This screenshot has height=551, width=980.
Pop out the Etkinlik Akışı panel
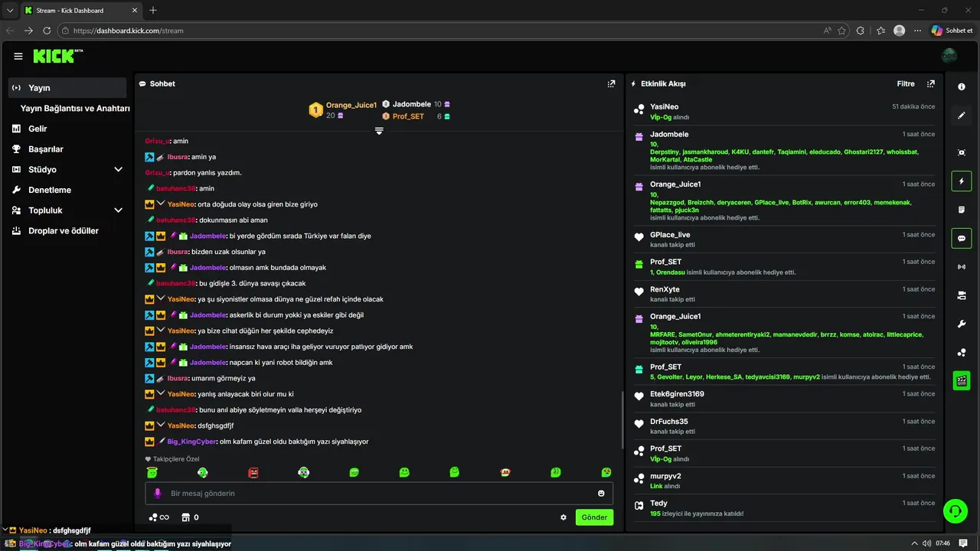(931, 83)
